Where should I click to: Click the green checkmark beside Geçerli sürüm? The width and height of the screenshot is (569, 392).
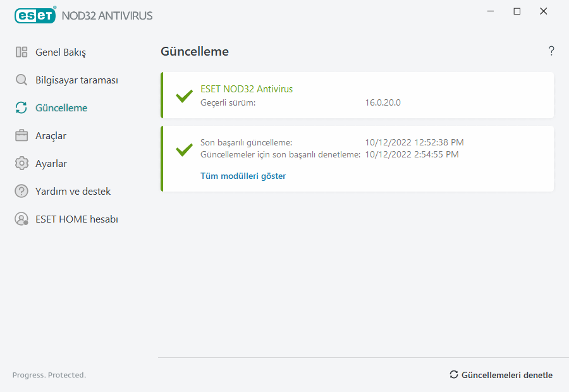(x=184, y=96)
